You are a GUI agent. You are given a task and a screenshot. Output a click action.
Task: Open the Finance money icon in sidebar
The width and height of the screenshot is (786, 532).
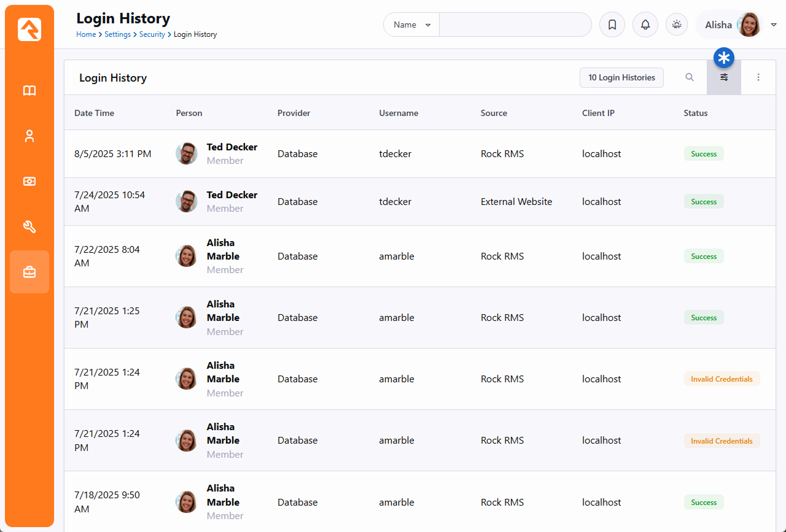pos(29,182)
